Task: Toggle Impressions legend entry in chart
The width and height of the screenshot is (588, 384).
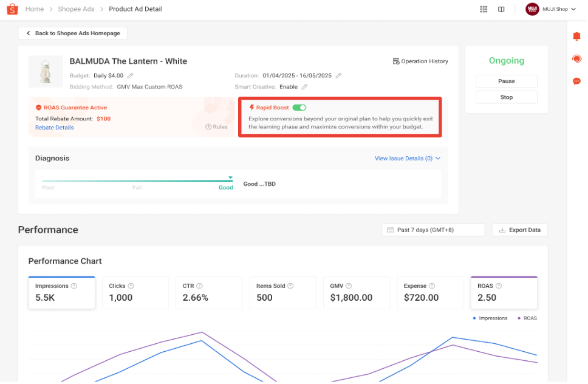Action: [490, 318]
